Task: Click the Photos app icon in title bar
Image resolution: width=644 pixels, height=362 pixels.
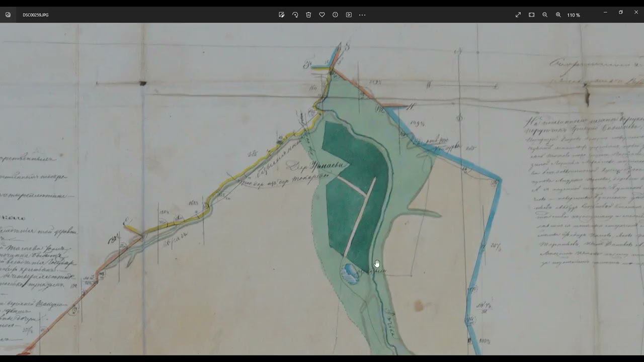Action: point(8,15)
